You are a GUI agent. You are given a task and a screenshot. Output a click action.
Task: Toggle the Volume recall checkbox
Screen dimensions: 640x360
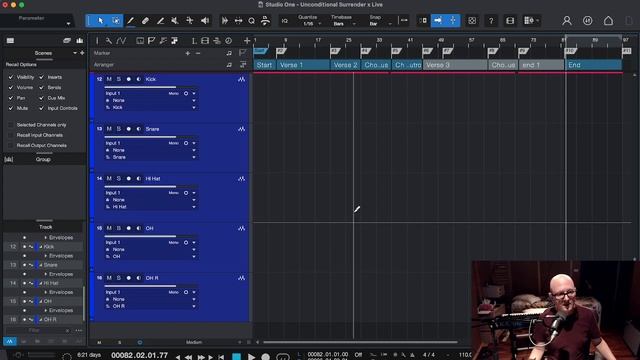click(x=11, y=87)
